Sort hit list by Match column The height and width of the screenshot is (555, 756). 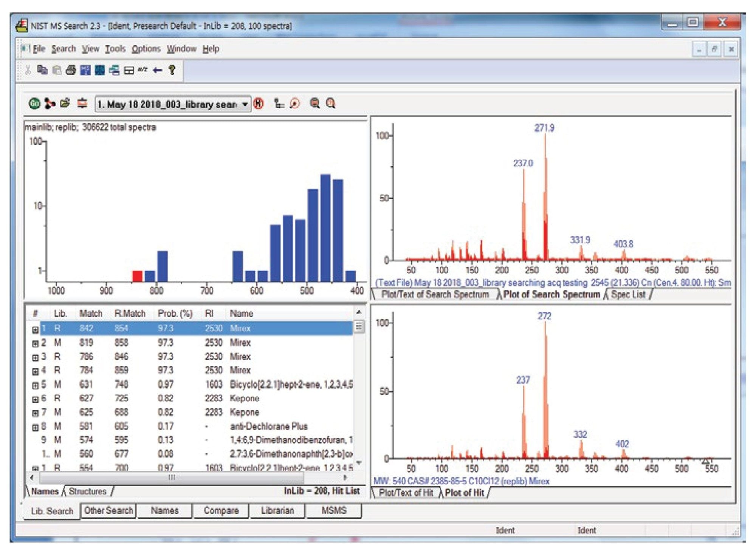coord(91,313)
